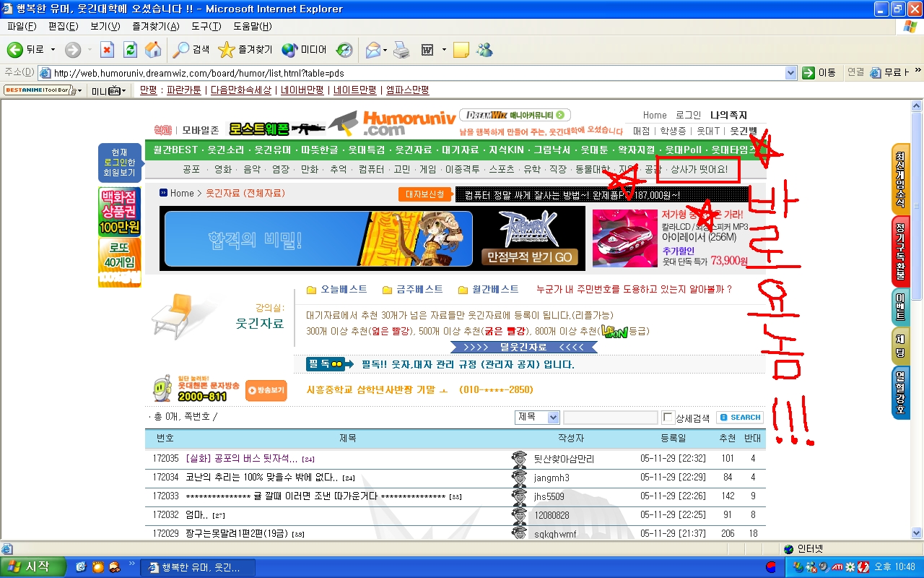Click the IE Home toolbar icon

tap(153, 49)
